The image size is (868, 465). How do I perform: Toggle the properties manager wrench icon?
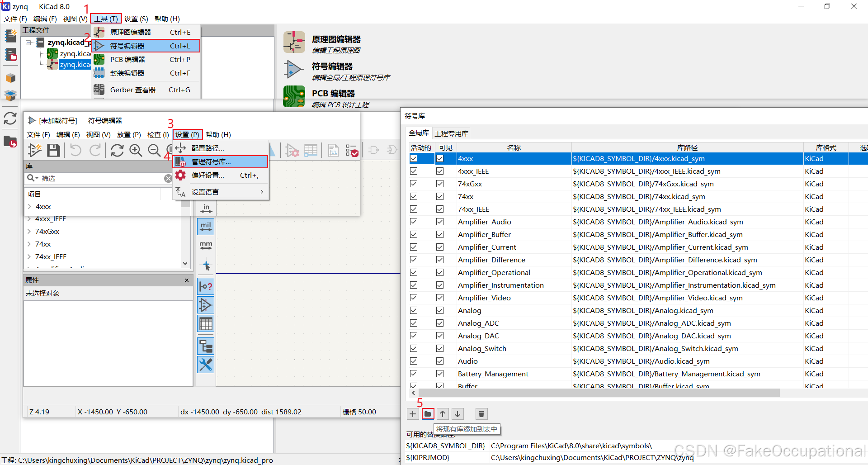coord(206,365)
